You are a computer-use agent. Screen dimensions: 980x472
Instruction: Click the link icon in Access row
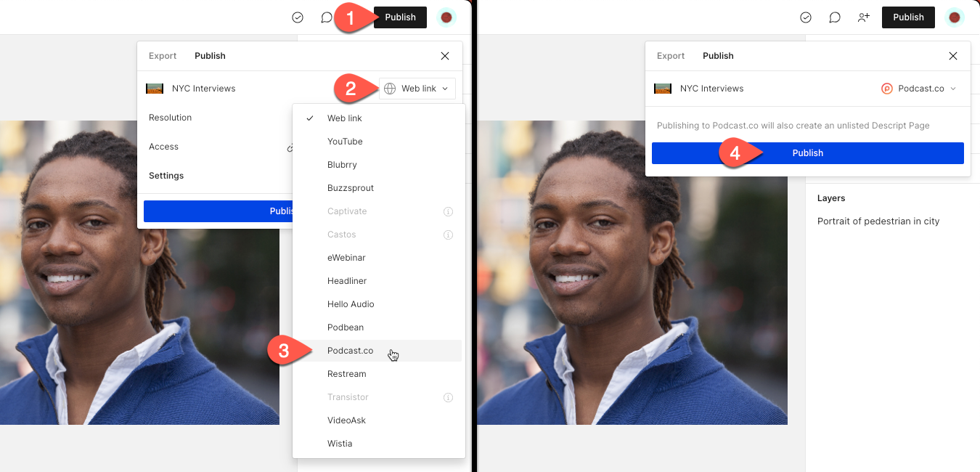290,147
